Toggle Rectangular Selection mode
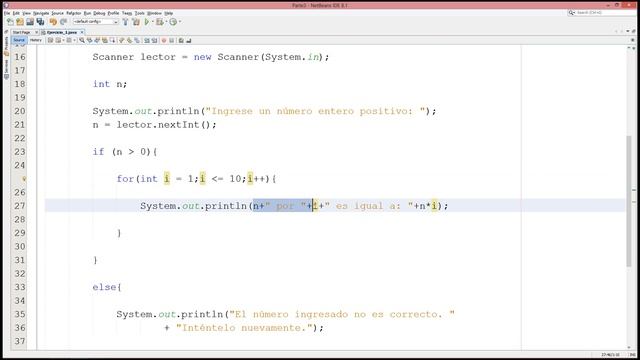The width and height of the screenshot is (640, 360). (112, 40)
